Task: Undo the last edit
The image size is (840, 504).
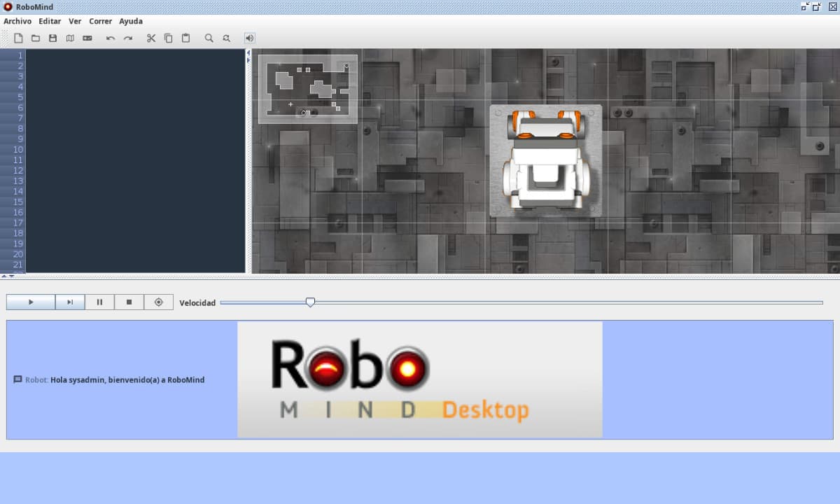Action: tap(111, 38)
